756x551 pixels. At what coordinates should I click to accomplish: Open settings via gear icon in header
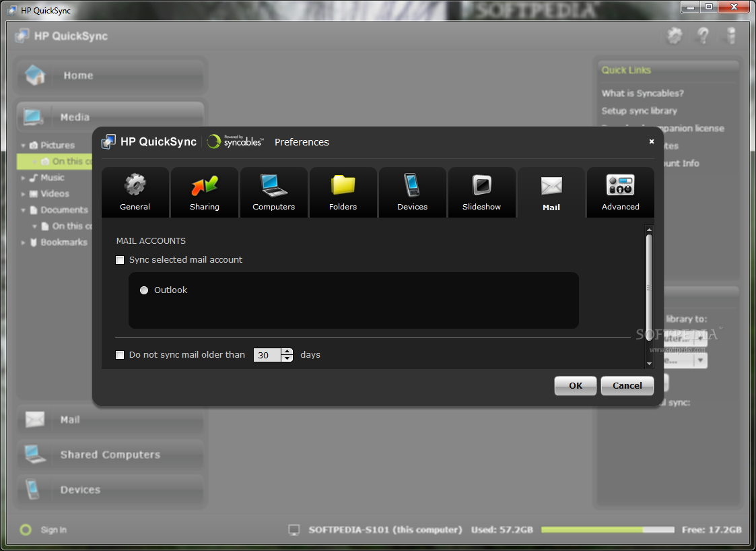675,36
